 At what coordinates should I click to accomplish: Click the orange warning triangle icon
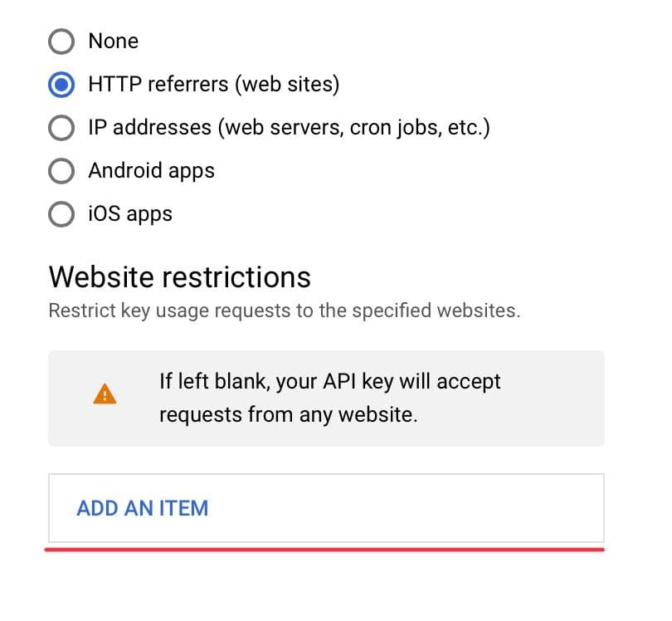coord(105,394)
